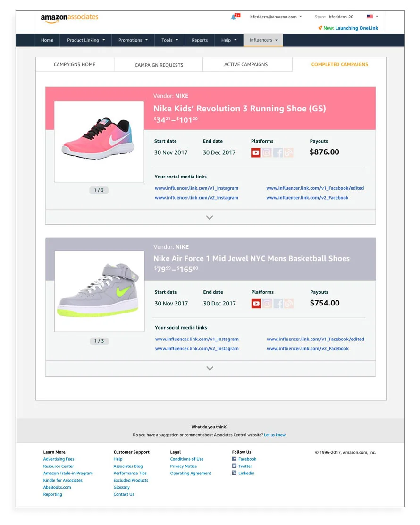This screenshot has width=420, height=525.
Task: Open Reporting footer link
Action: [x=52, y=494]
